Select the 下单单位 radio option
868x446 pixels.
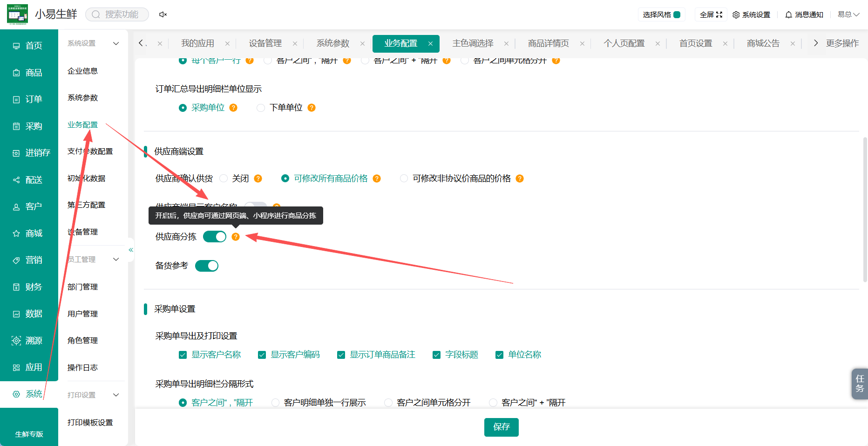coord(261,108)
